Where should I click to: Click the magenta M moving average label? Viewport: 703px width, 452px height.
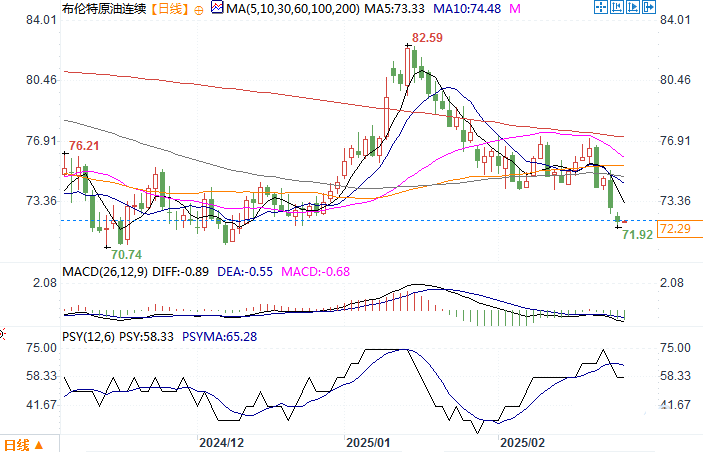(515, 9)
